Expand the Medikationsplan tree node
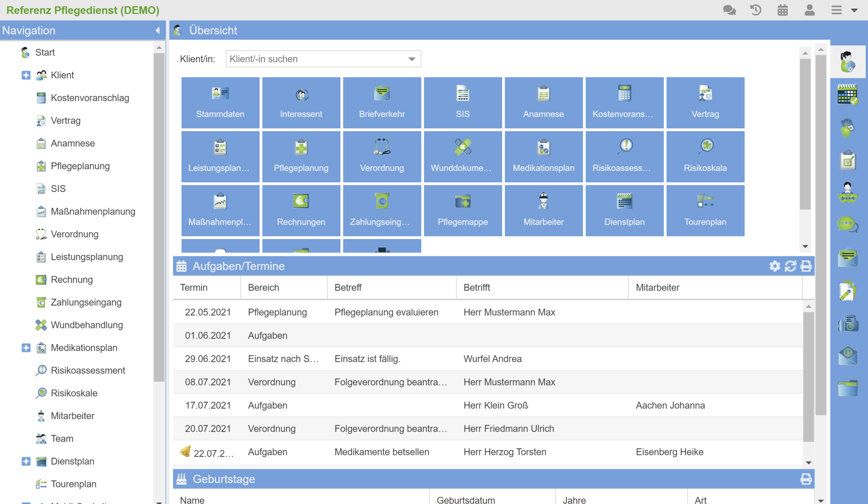Viewport: 868px width, 504px height. click(26, 348)
